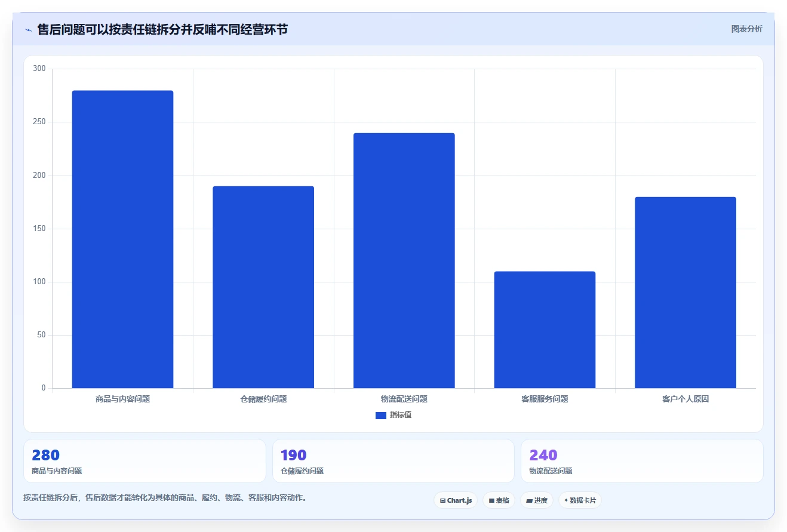Click the 仓储履约问题 label under 190
The height and width of the screenshot is (532, 787).
[302, 471]
